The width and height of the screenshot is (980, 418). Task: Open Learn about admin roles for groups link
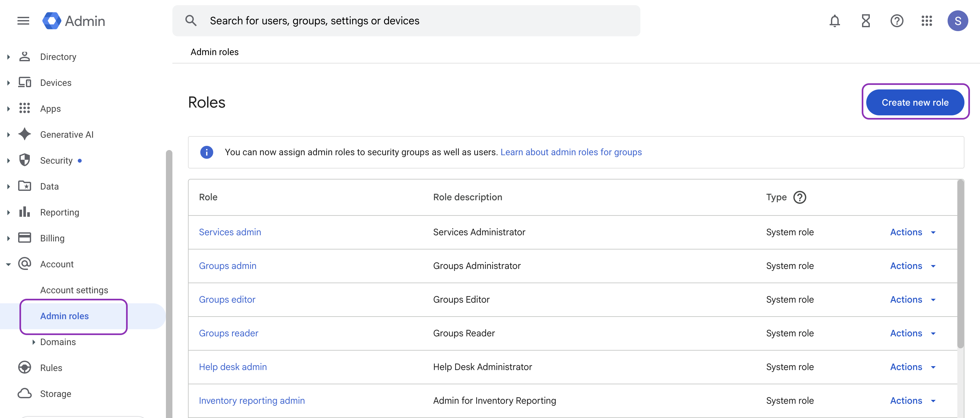click(x=571, y=152)
